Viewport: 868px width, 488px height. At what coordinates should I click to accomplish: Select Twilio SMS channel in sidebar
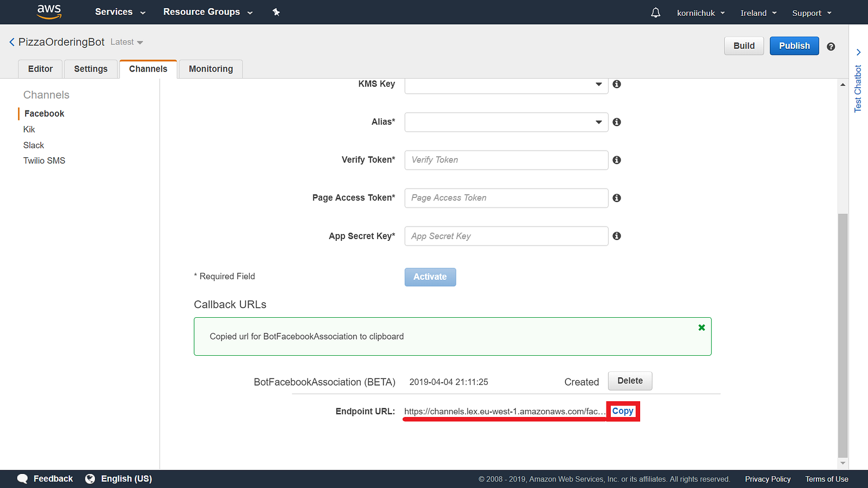(44, 160)
